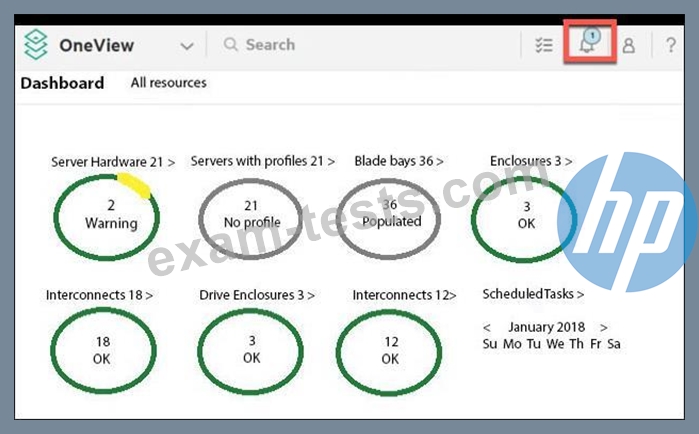Click the Enclosures 3 OK ring
This screenshot has height=434, width=699.
[524, 219]
